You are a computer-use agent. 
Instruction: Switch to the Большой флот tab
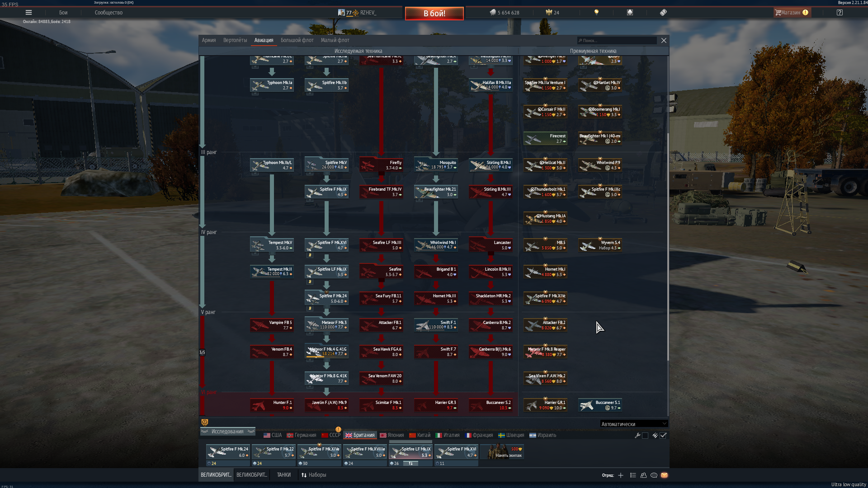(x=297, y=40)
